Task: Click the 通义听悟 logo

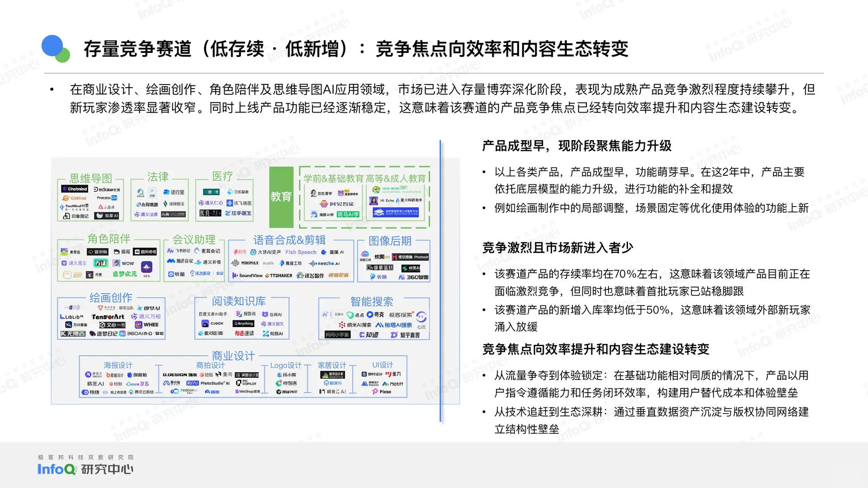Action: tap(208, 262)
